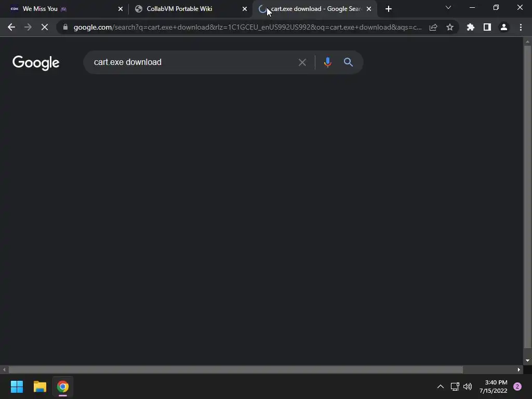Click the Chrome taskbar icon
The height and width of the screenshot is (399, 532).
click(x=63, y=387)
